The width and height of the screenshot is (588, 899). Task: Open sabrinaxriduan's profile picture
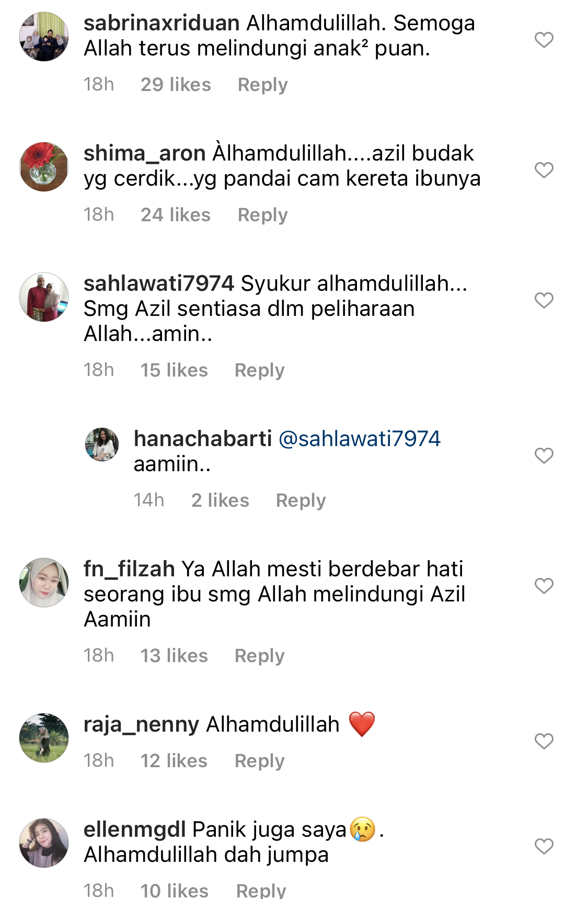pyautogui.click(x=44, y=37)
